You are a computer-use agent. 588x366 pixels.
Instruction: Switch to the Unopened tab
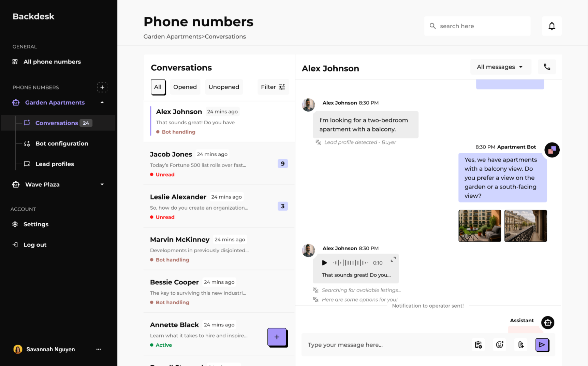(224, 87)
